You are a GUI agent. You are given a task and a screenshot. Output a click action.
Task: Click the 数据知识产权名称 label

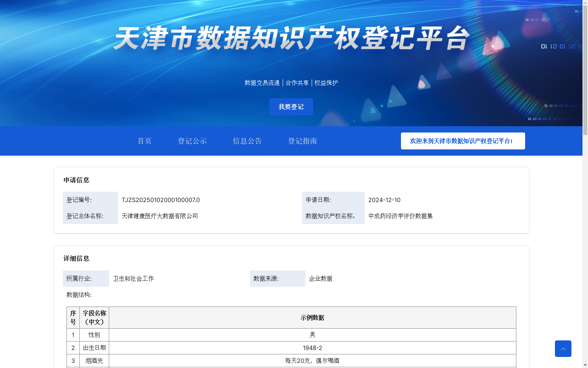[x=330, y=216]
